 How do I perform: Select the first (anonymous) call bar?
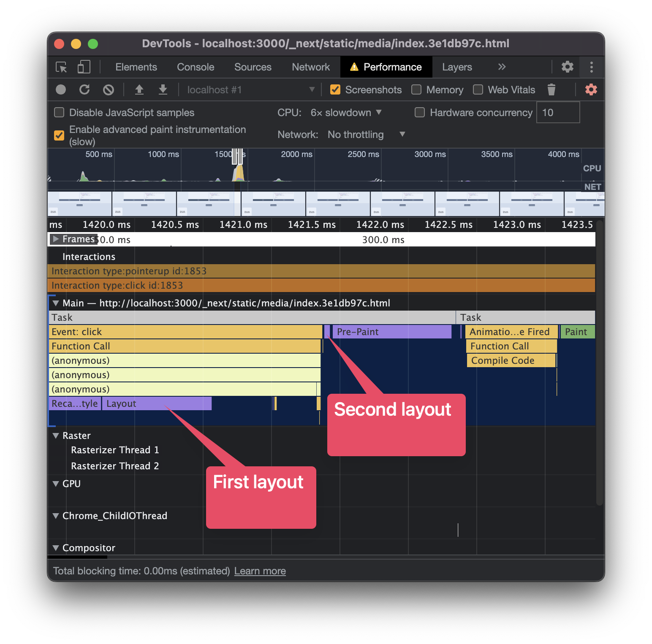[185, 360]
